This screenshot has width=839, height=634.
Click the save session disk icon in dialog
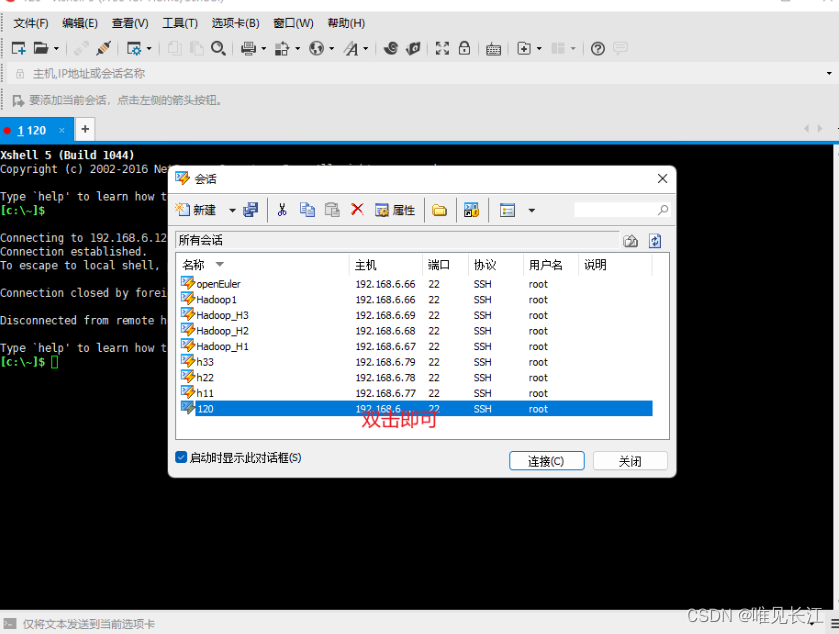pos(250,210)
